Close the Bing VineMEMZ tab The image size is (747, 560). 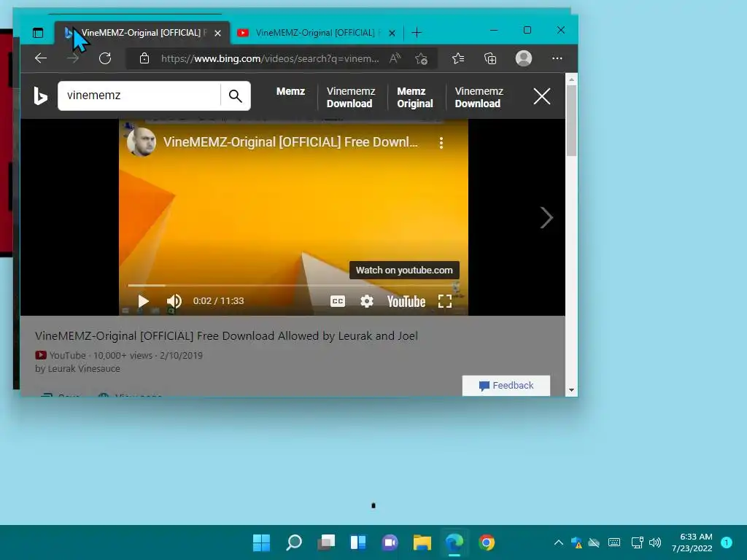click(x=217, y=33)
